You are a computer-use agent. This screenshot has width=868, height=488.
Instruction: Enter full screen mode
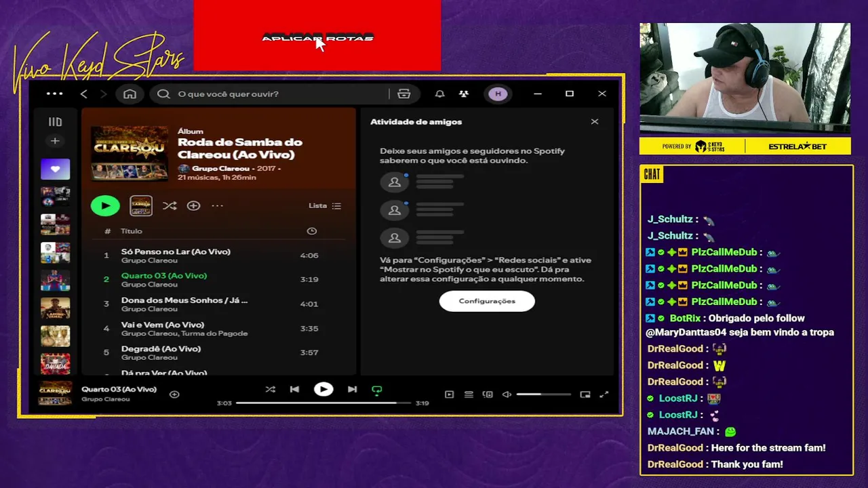[x=604, y=394]
